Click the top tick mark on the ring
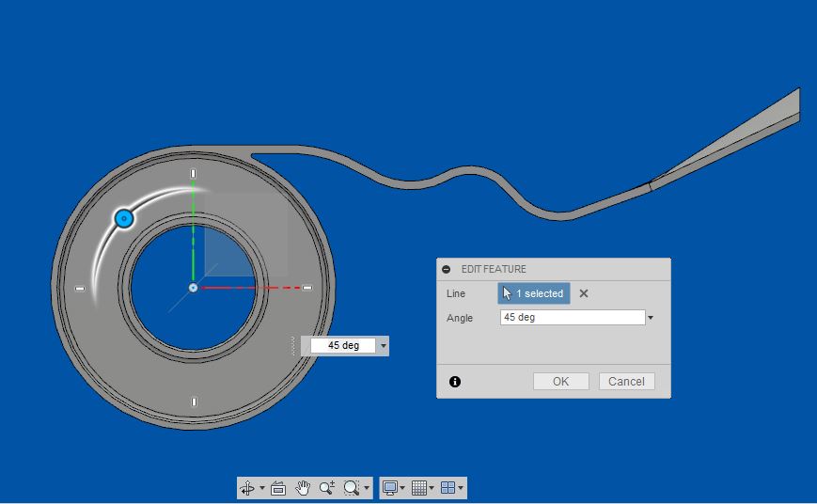 click(193, 173)
